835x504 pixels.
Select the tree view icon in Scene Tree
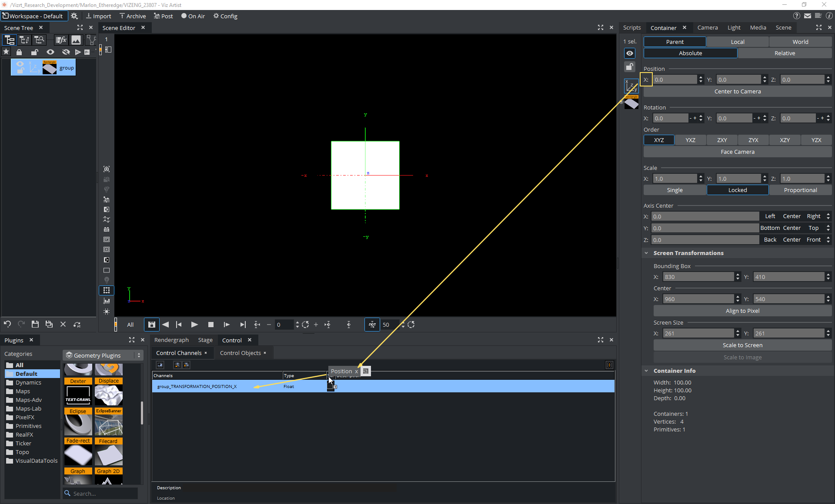click(x=9, y=40)
